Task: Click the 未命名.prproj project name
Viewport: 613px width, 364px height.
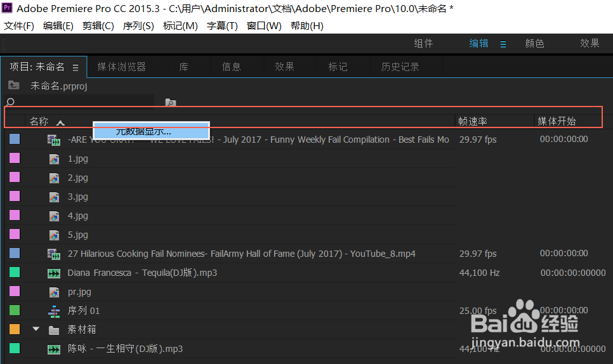Action: pos(58,86)
